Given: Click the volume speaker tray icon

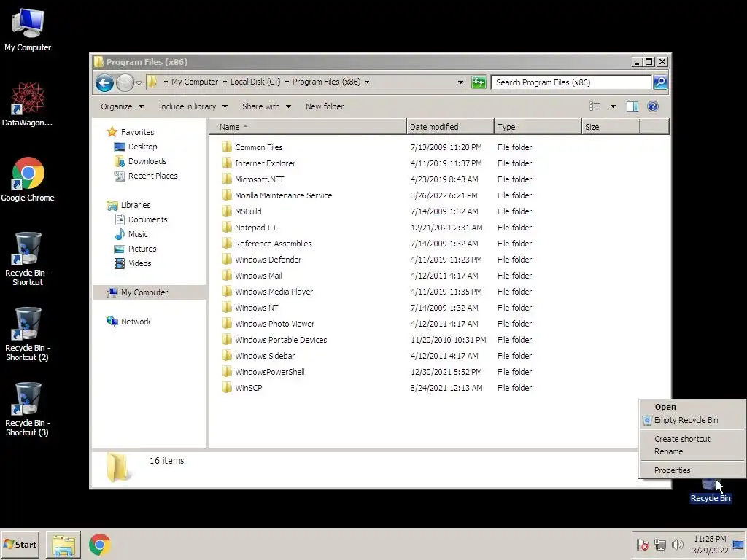Looking at the screenshot, I should 677,544.
